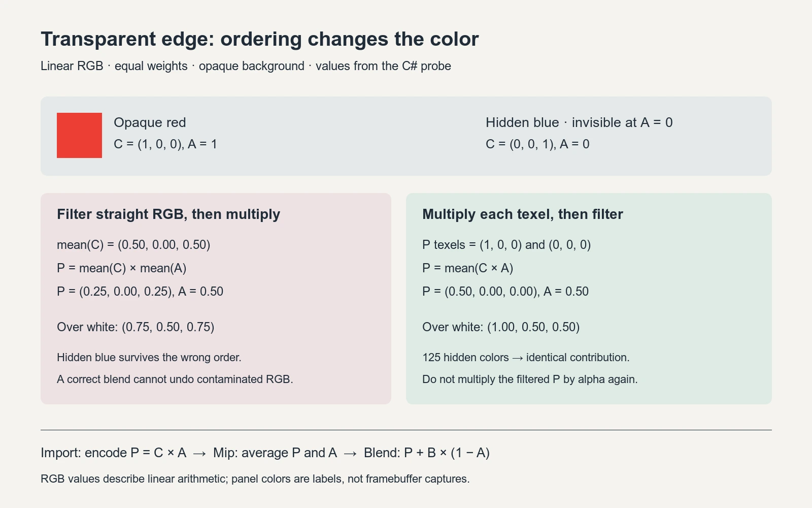Click the 'C = (1, 0, 0), A = 1' text

click(x=165, y=144)
